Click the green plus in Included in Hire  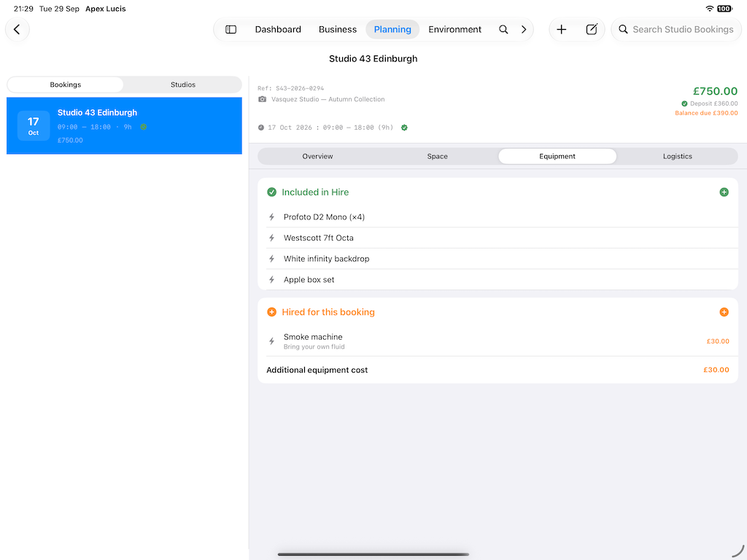click(x=724, y=192)
